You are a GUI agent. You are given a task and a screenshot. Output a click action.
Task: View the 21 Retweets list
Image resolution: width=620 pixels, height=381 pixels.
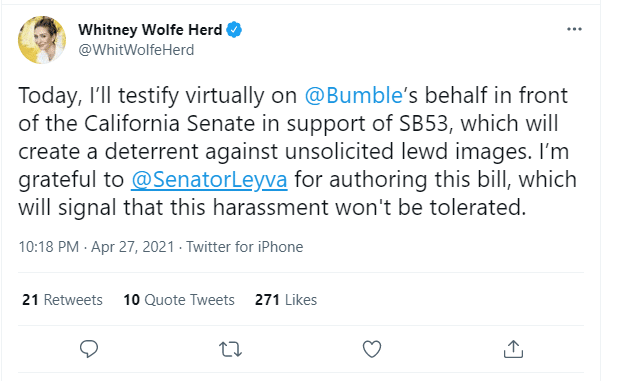62,300
